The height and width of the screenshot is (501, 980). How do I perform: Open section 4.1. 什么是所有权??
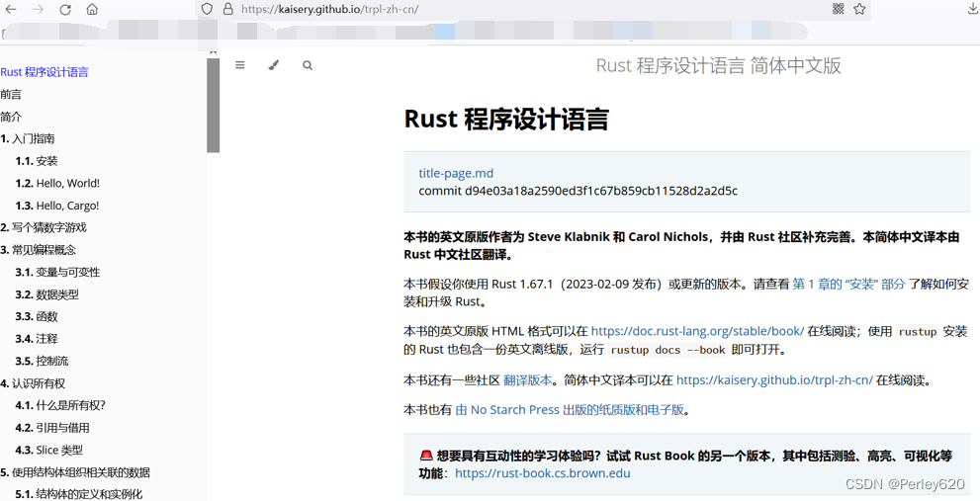(60, 405)
